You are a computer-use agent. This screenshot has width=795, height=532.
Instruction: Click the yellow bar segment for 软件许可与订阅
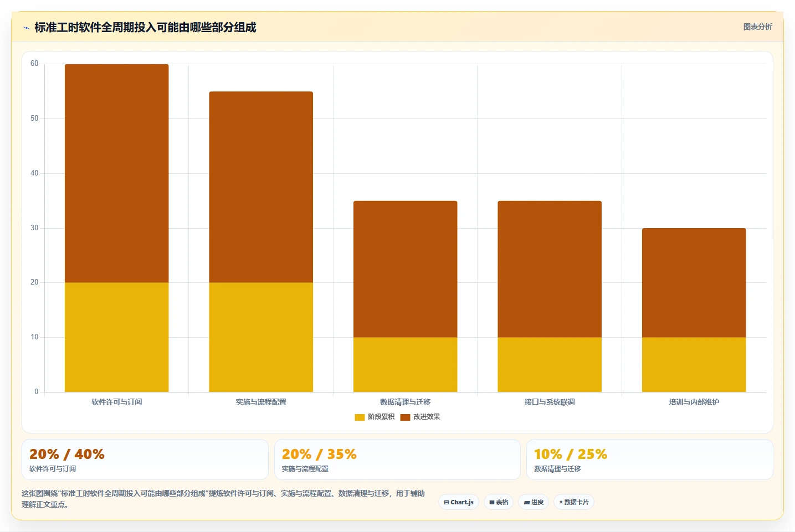coord(117,337)
